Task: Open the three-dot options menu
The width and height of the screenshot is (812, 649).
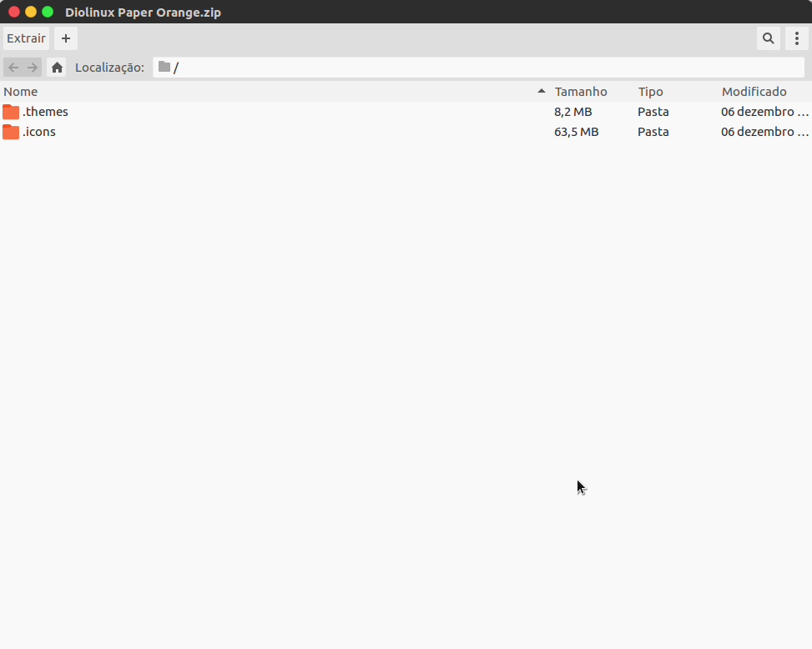Action: [796, 38]
